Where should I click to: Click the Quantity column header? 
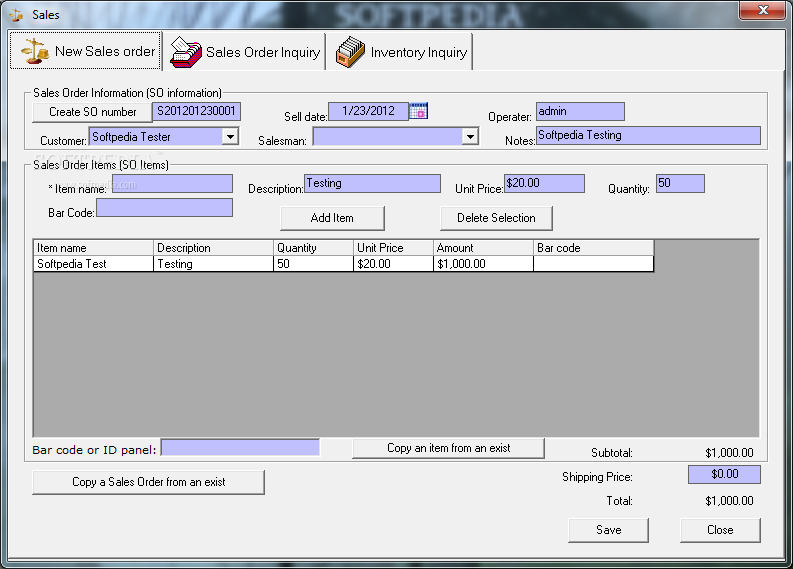[314, 248]
